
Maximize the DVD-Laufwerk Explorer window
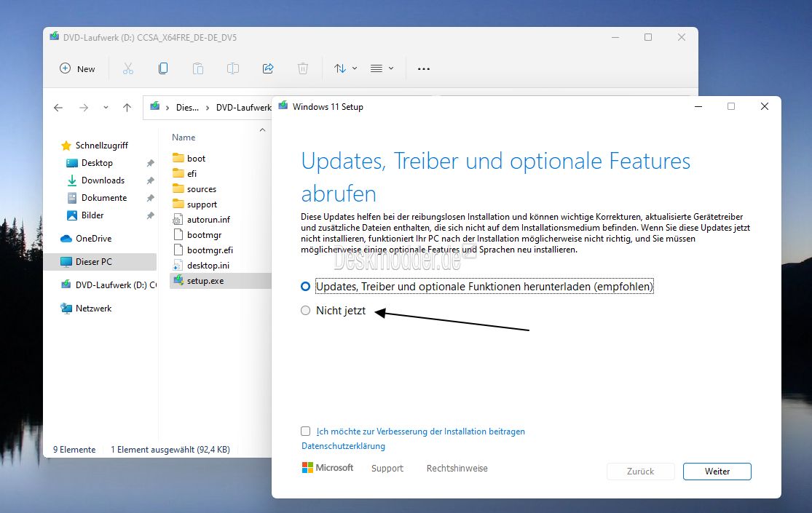click(648, 37)
